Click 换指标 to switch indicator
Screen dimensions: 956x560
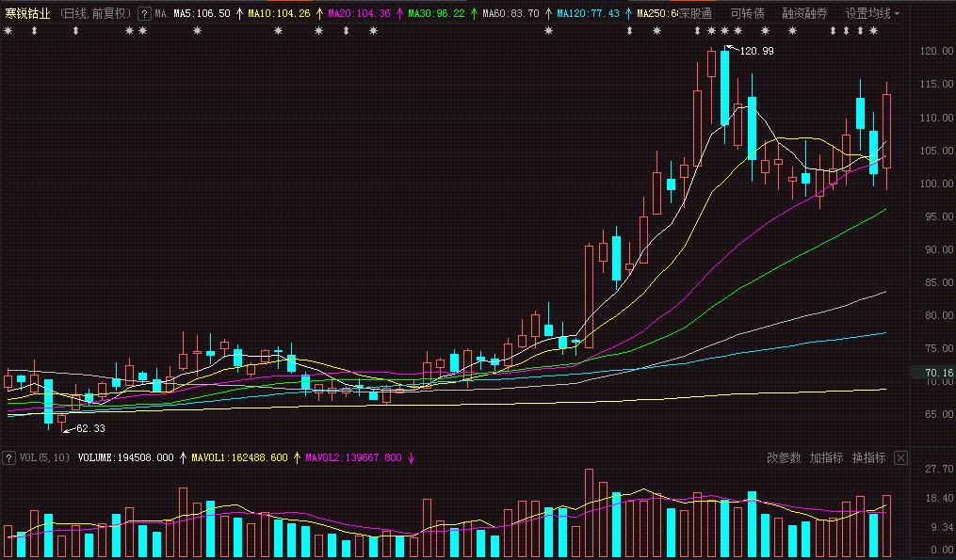868,457
